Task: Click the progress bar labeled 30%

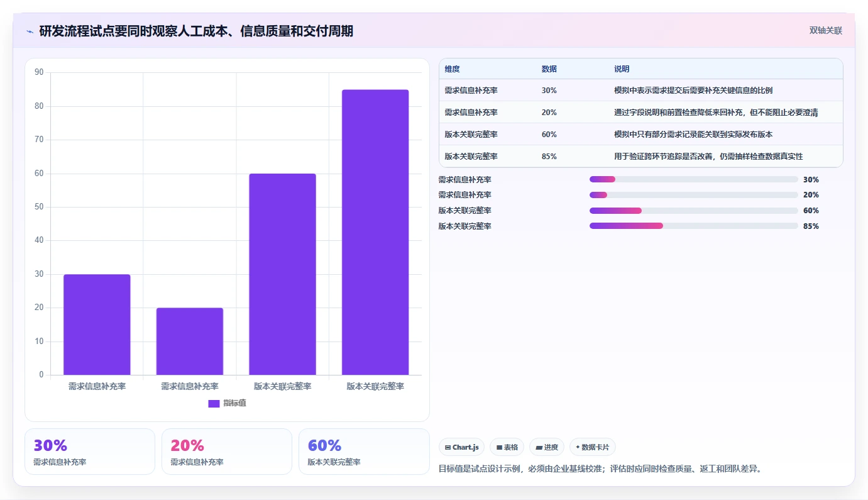Action: 693,179
